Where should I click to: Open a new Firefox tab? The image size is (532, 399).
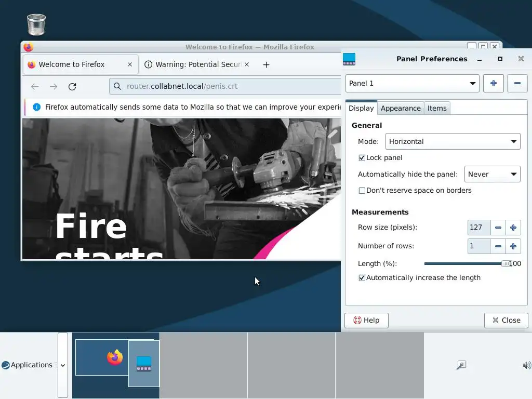267,64
